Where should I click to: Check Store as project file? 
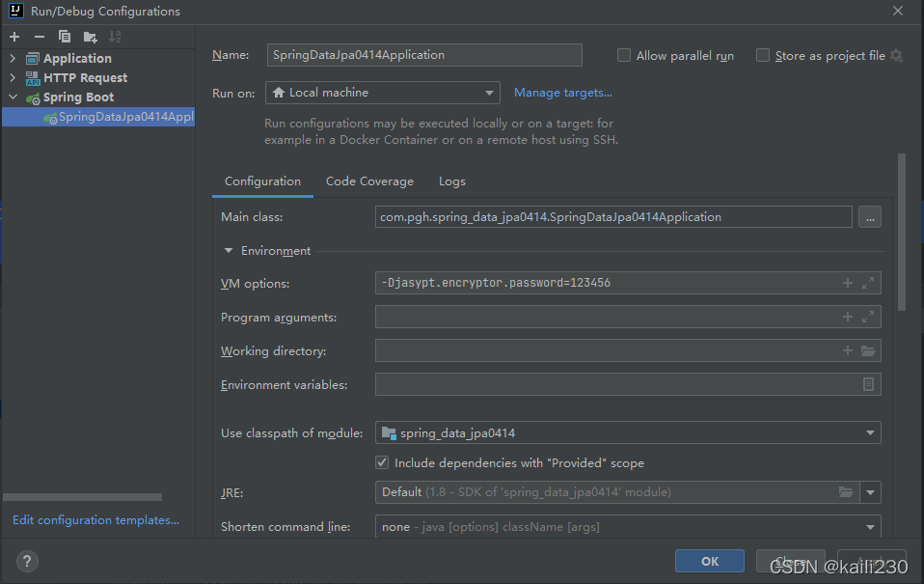coord(762,55)
